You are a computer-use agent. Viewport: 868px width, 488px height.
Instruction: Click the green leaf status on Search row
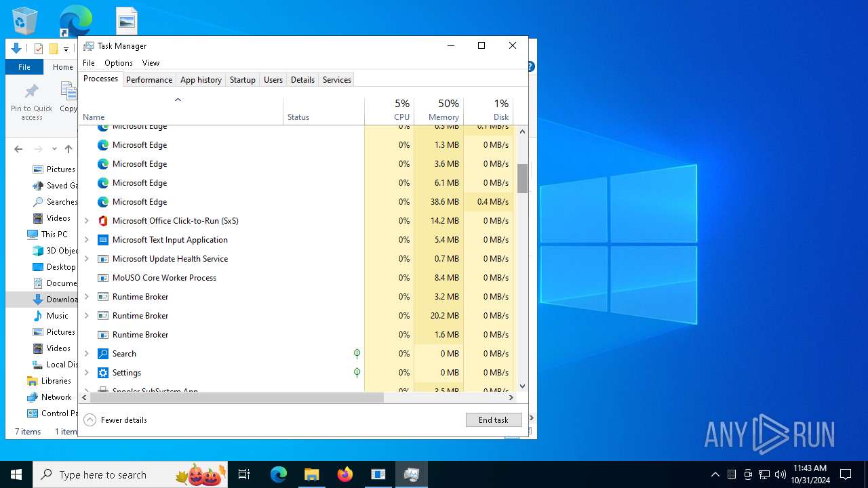coord(357,354)
